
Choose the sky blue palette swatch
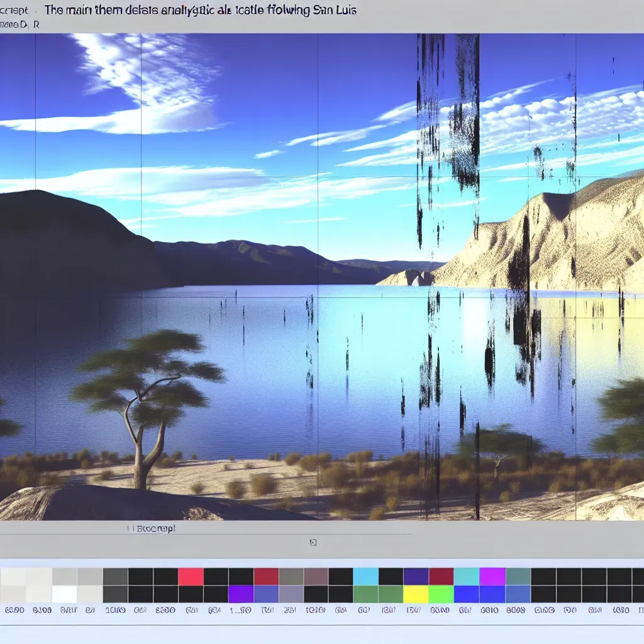365,577
